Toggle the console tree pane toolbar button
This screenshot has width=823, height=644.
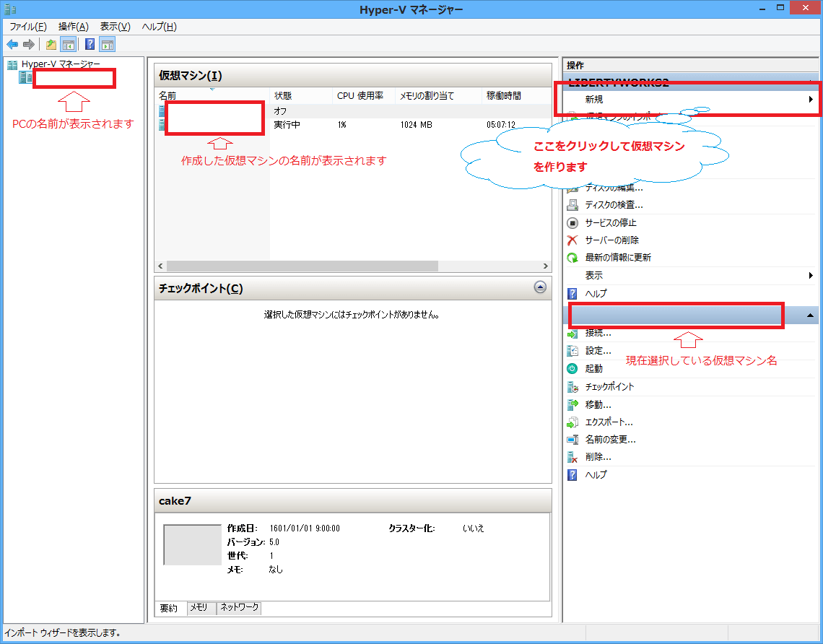point(69,45)
